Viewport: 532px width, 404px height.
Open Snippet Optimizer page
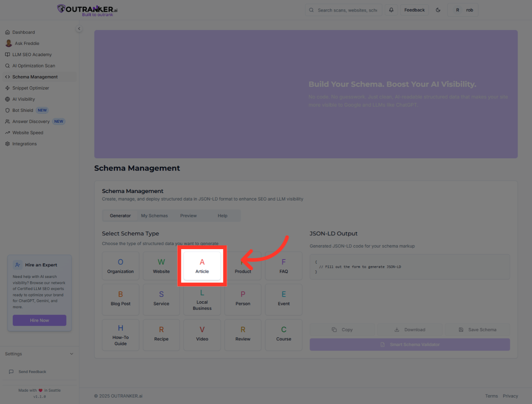click(x=31, y=88)
